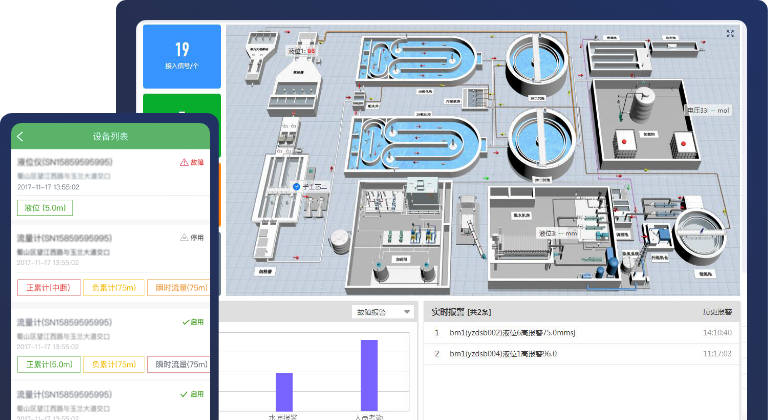Click the dropdown arrow on the chart selector
This screenshot has width=769, height=420.
tap(407, 312)
